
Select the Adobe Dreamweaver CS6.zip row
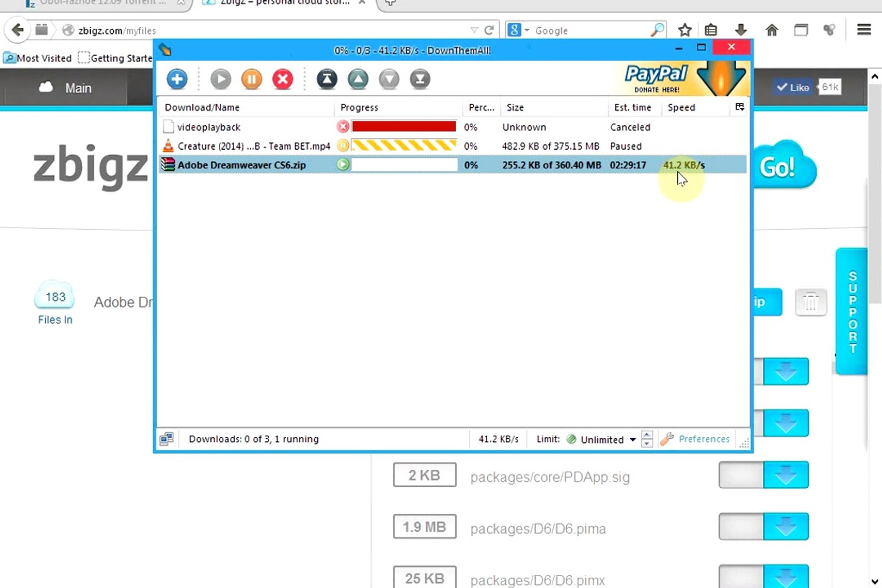tap(452, 164)
